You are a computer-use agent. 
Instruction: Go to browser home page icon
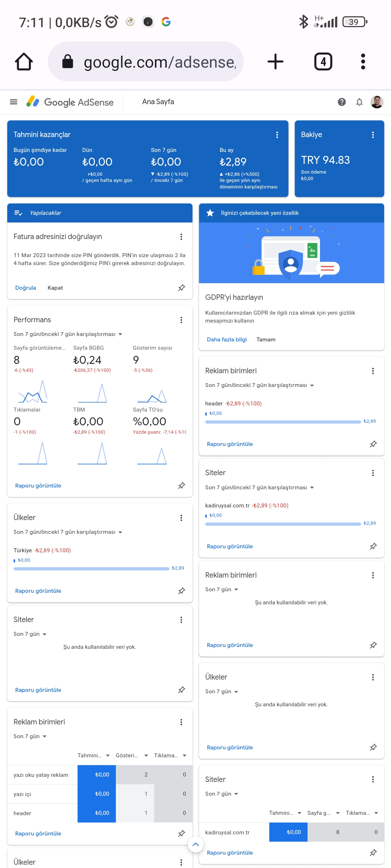pos(24,61)
